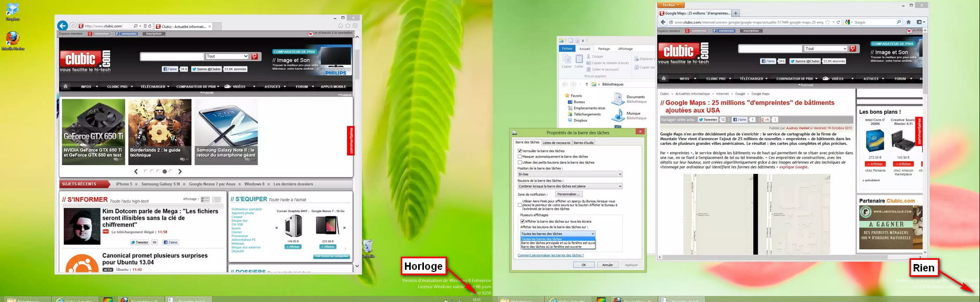Select 'Barre des tâches principale et où la fenêtre est ouverte' option
The image size is (980, 302).
click(558, 243)
